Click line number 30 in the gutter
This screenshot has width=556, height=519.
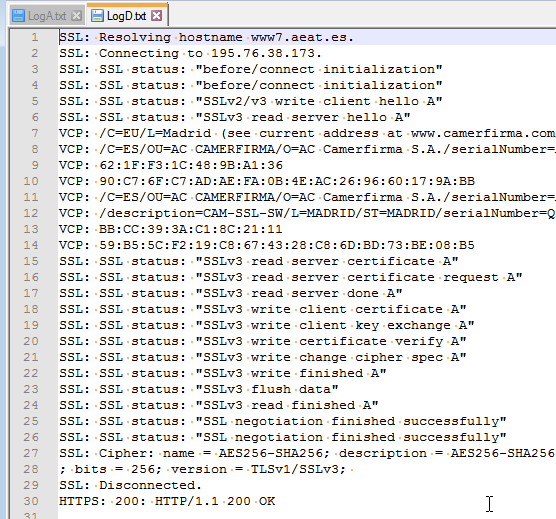[x=31, y=501]
